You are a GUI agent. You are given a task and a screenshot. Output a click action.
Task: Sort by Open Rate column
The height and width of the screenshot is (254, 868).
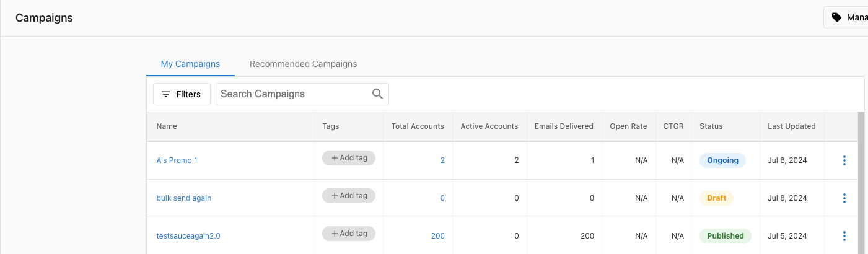[x=628, y=126]
